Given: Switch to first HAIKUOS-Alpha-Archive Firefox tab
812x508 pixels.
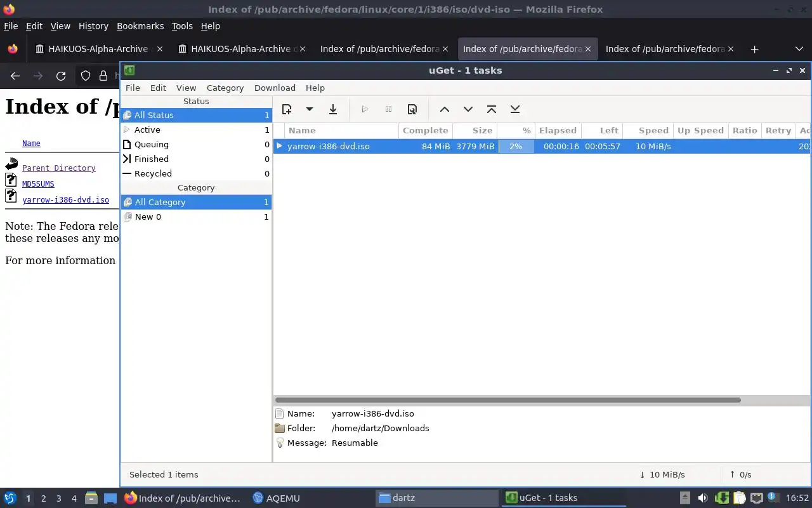Looking at the screenshot, I should click(x=98, y=49).
